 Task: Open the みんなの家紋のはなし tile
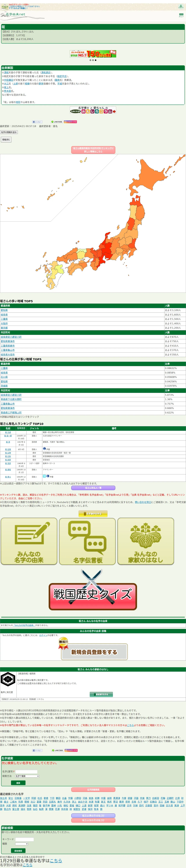coord(146,541)
